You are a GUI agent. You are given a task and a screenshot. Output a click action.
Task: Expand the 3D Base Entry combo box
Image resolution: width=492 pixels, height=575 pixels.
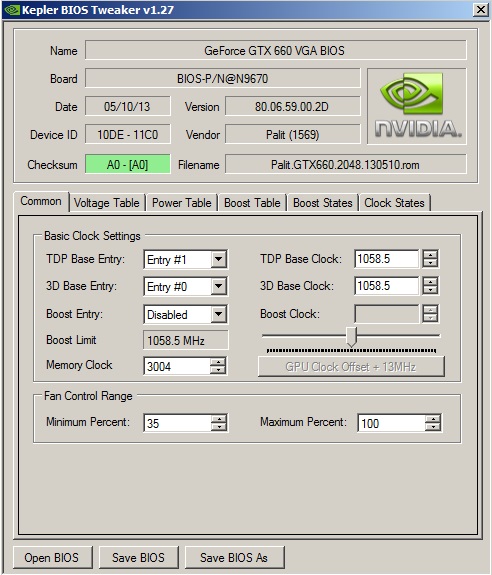pos(219,286)
